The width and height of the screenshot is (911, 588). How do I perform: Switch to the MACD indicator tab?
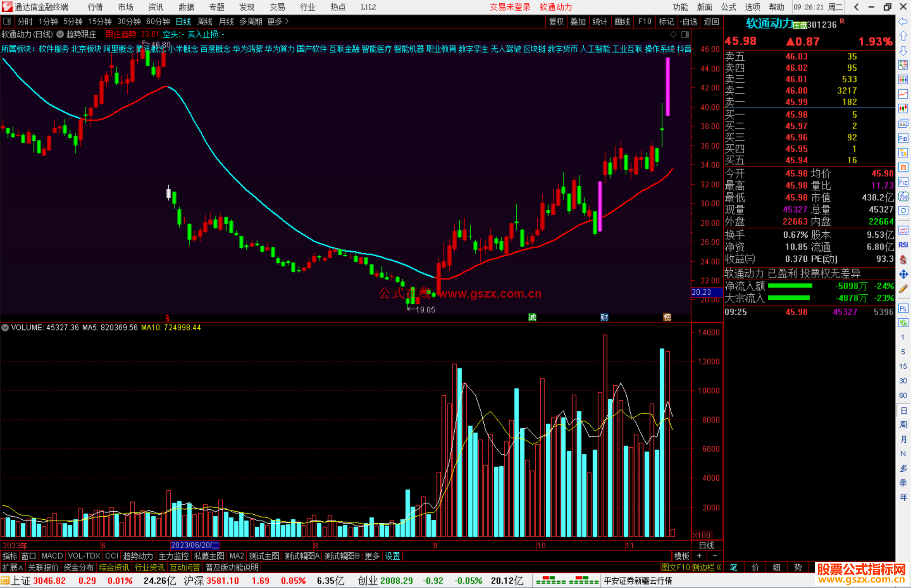point(52,556)
